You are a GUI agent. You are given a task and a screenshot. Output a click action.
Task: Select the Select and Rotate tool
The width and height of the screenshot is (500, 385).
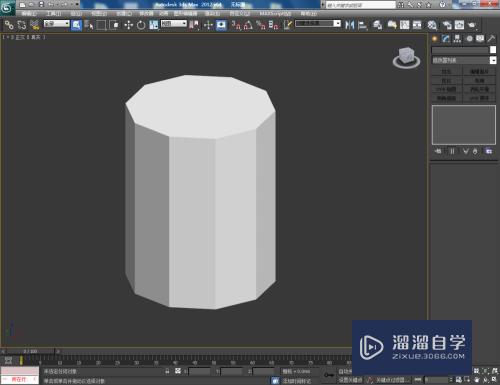click(x=141, y=25)
